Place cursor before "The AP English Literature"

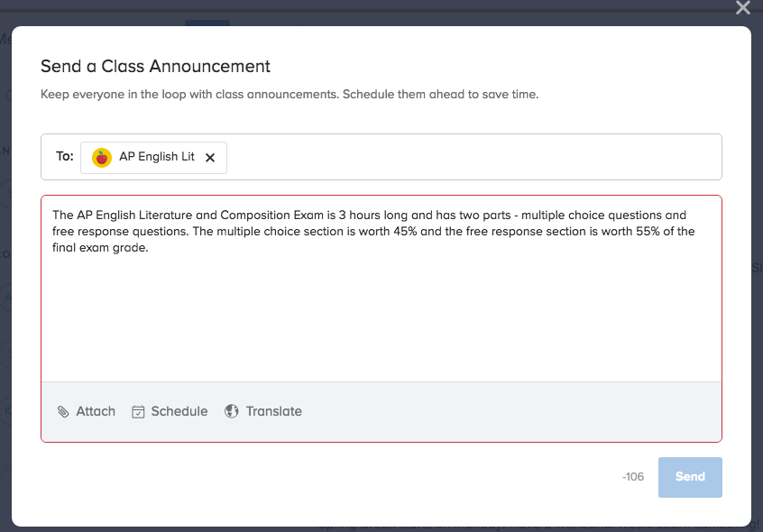[52, 216]
